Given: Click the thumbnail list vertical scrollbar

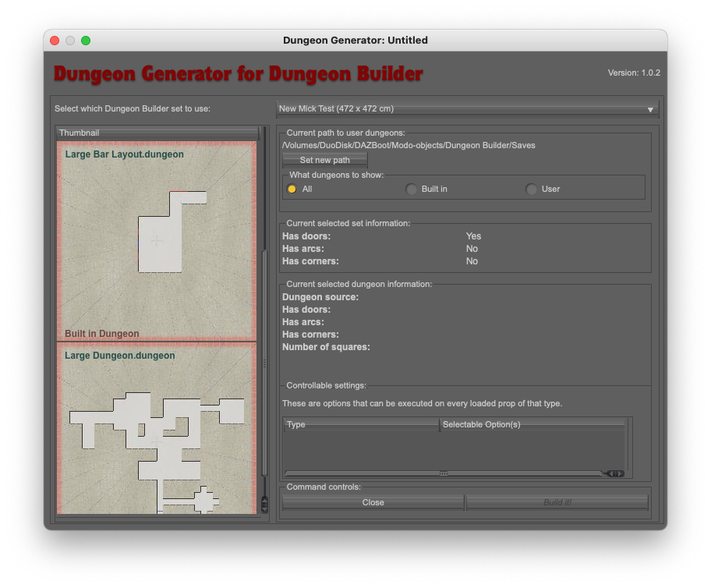Looking at the screenshot, I should coord(265,363).
